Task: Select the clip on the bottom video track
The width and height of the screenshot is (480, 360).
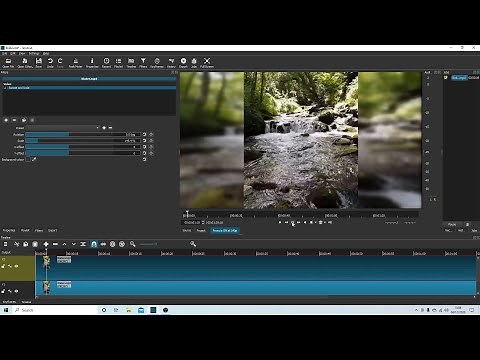Action: pyautogui.click(x=255, y=288)
